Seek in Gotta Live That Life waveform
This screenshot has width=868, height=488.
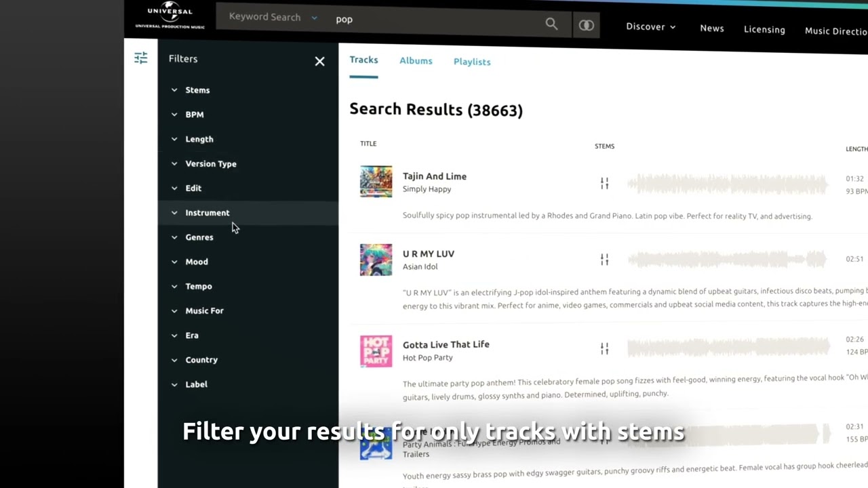[728, 348]
